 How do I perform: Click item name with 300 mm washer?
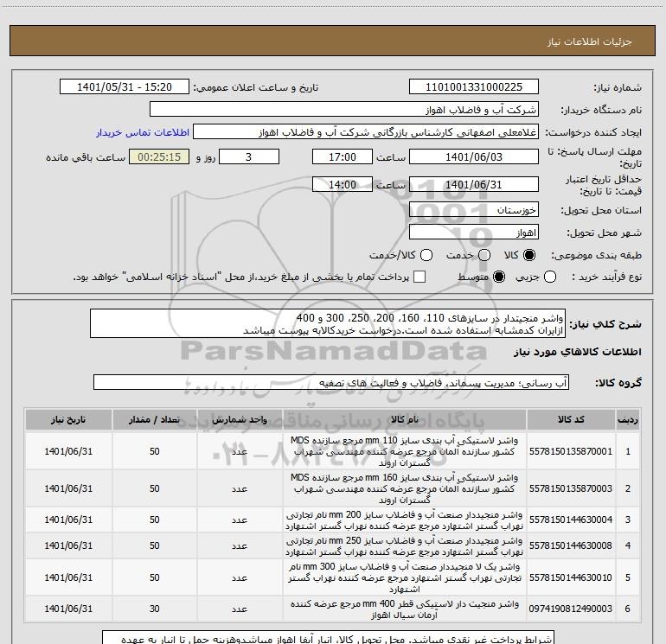tap(405, 577)
